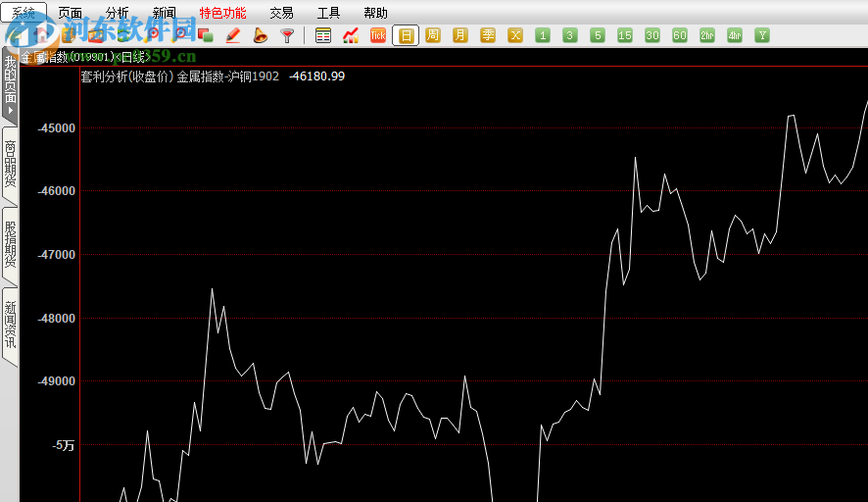Click the -45000 axis label
This screenshot has width=868, height=502.
point(57,128)
